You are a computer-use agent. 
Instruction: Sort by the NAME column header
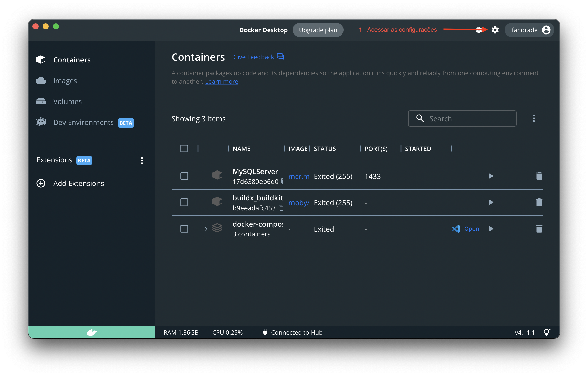click(x=241, y=149)
